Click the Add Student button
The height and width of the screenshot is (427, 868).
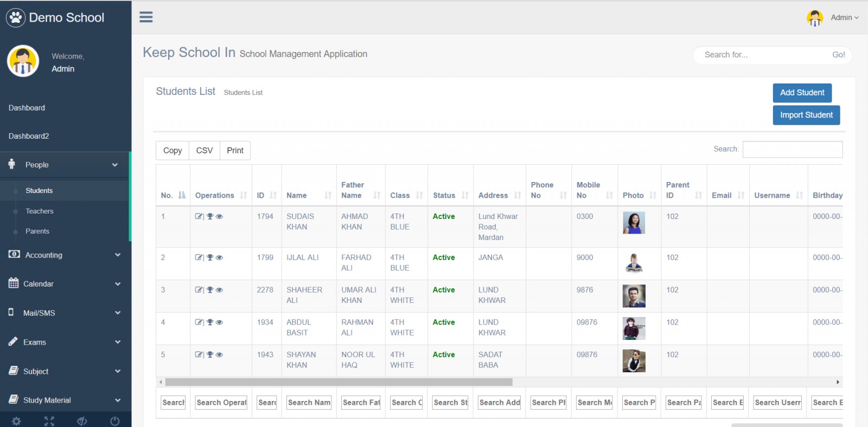pyautogui.click(x=802, y=93)
